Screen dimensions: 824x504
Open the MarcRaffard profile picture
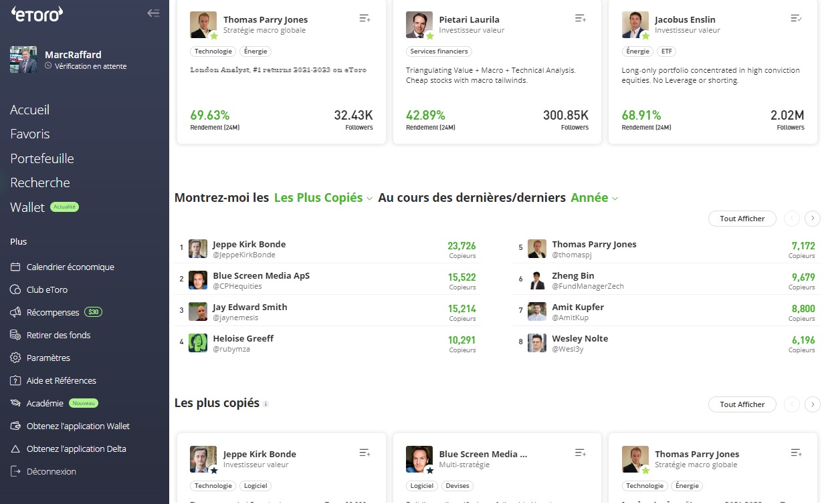click(23, 59)
